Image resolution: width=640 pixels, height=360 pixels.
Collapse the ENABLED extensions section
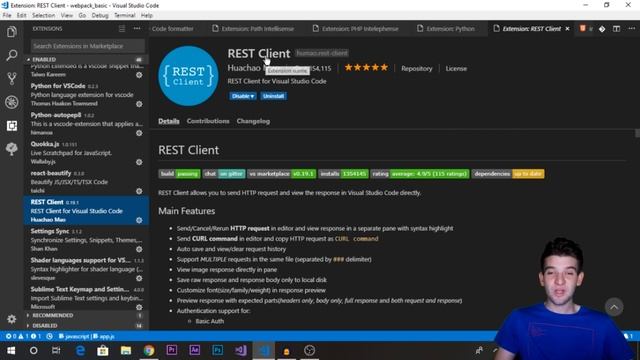(44, 60)
